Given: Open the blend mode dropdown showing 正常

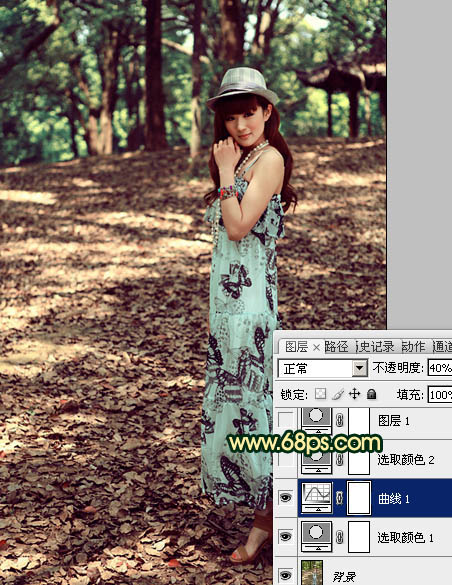Looking at the screenshot, I should pos(323,369).
